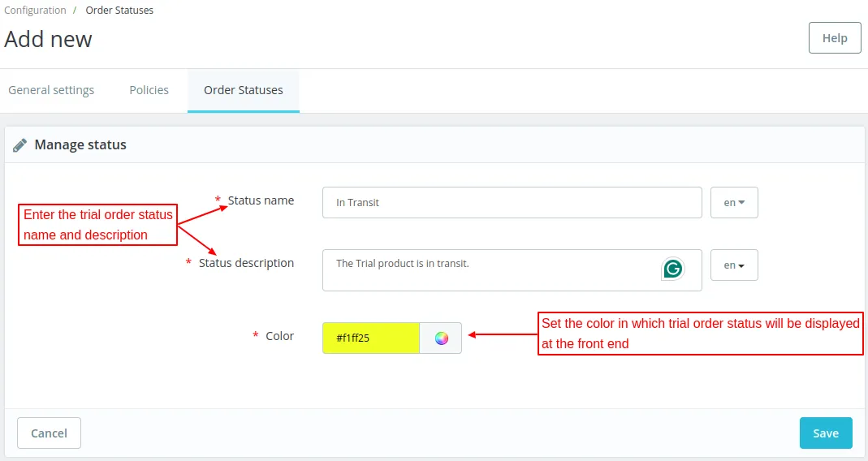Click the Grammarly icon in the description box
The width and height of the screenshot is (868, 461).
point(672,269)
